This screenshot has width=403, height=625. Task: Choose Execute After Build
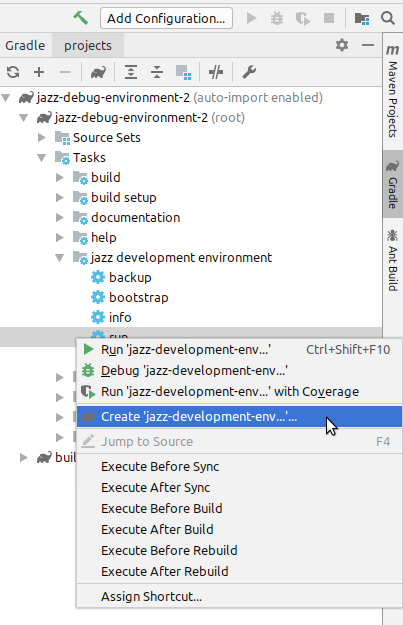pyautogui.click(x=239, y=530)
